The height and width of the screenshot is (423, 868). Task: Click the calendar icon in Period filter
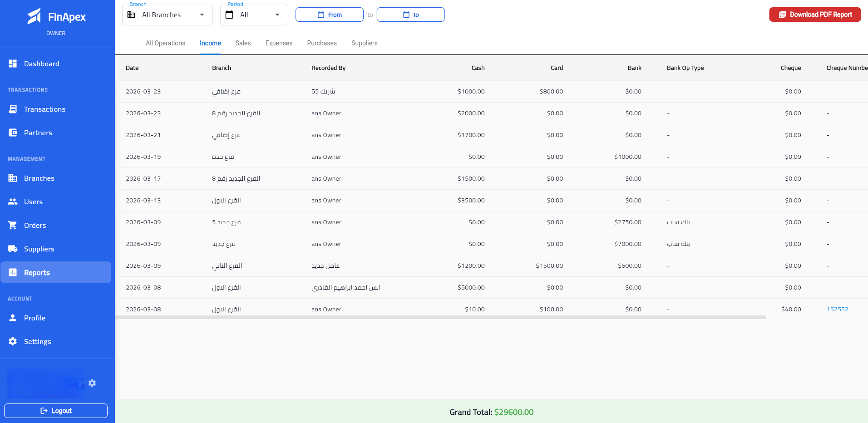click(229, 15)
